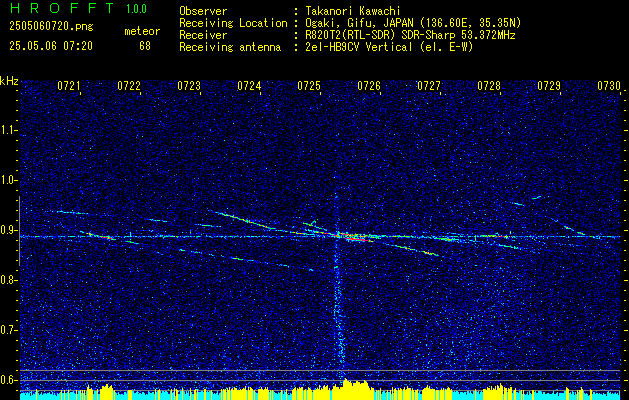Click the Receiving antenna 2el-HB9CV line

(x=389, y=47)
